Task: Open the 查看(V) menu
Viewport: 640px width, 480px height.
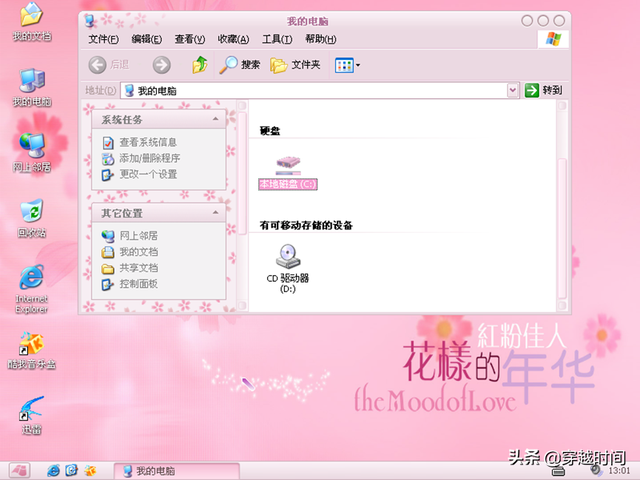Action: tap(190, 39)
